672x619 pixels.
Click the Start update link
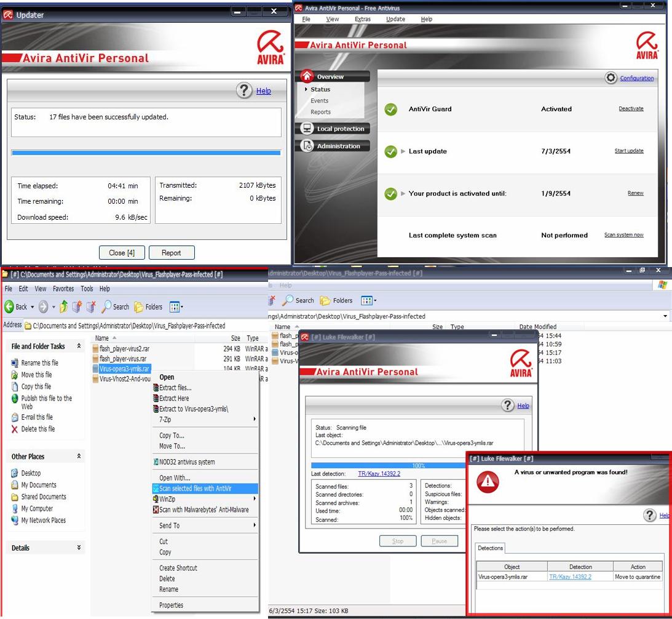click(629, 151)
